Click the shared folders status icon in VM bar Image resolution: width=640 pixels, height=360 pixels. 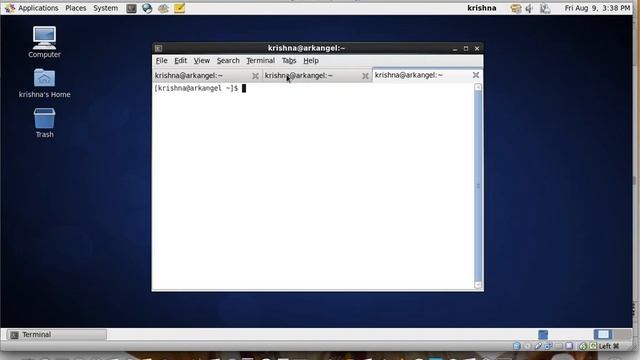558,346
